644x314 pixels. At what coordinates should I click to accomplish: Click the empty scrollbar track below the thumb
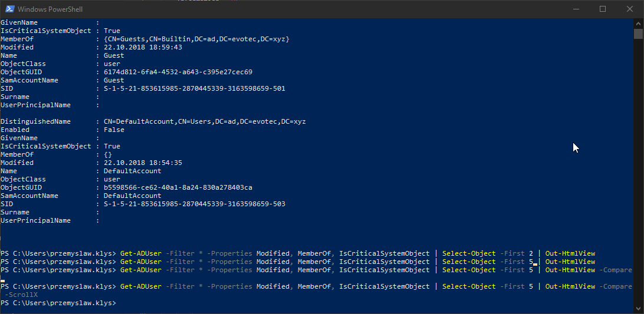pos(638,177)
